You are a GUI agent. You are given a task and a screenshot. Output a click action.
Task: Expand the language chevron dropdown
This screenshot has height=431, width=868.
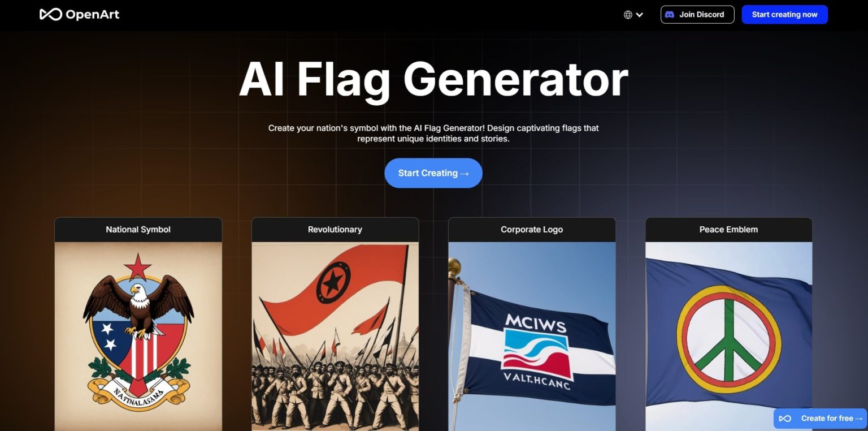[639, 15]
